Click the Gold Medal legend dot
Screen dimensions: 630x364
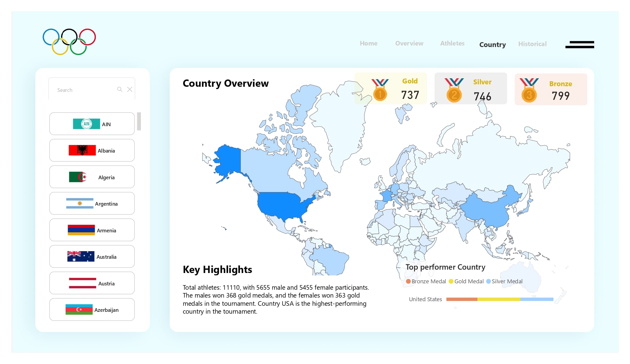point(451,281)
